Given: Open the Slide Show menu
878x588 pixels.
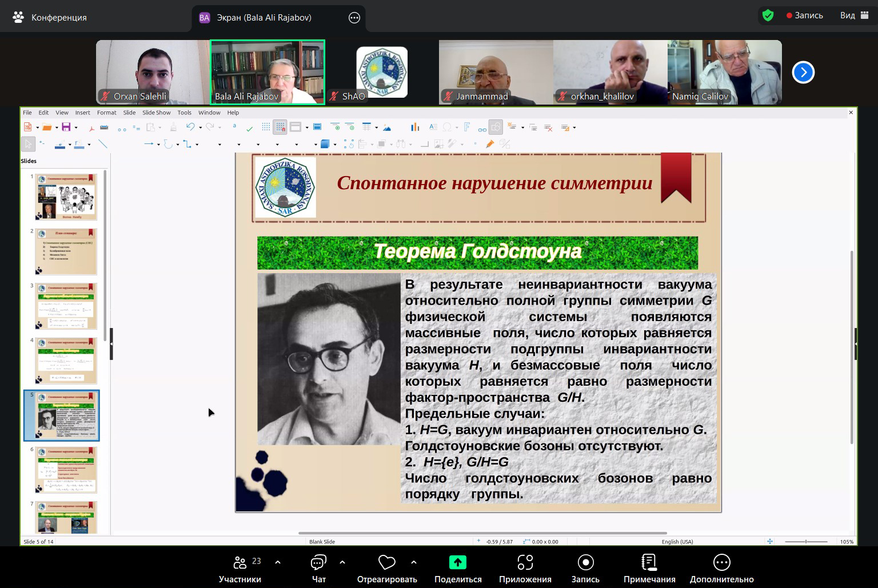Looking at the screenshot, I should (156, 113).
